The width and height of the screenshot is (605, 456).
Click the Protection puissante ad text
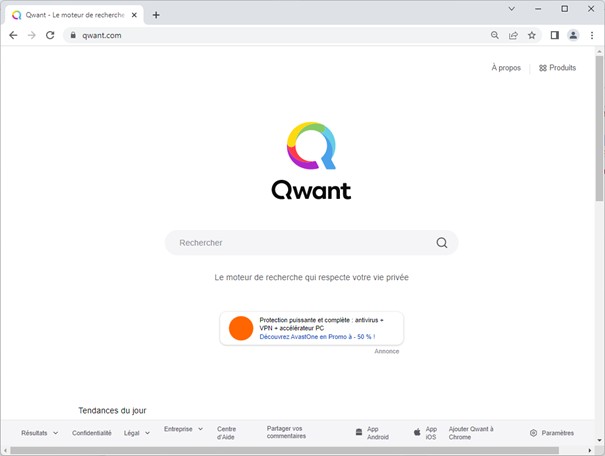pyautogui.click(x=321, y=324)
